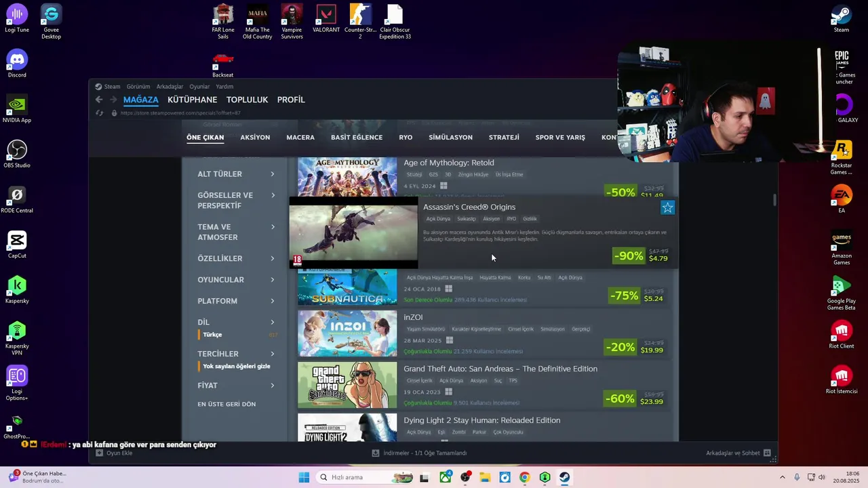This screenshot has width=868, height=488.
Task: Switch to the TOPLULUK section
Action: tap(248, 100)
